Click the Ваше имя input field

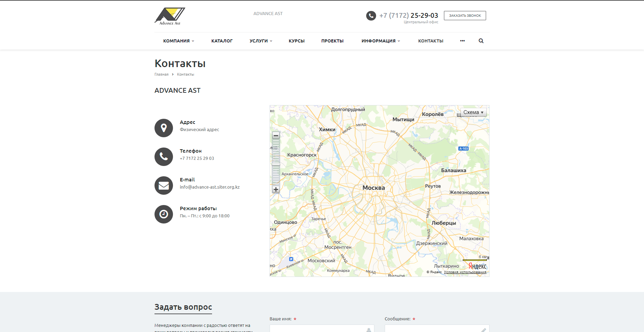click(x=322, y=328)
